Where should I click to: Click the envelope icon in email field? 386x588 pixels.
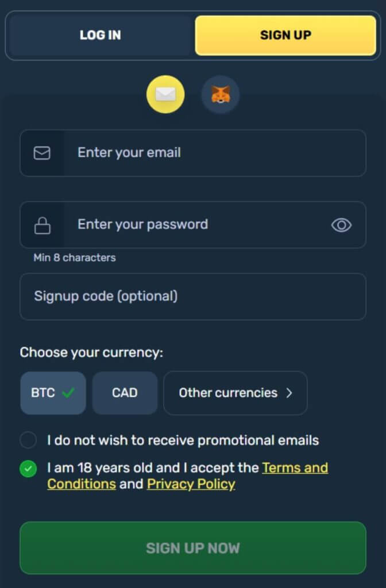pos(42,153)
